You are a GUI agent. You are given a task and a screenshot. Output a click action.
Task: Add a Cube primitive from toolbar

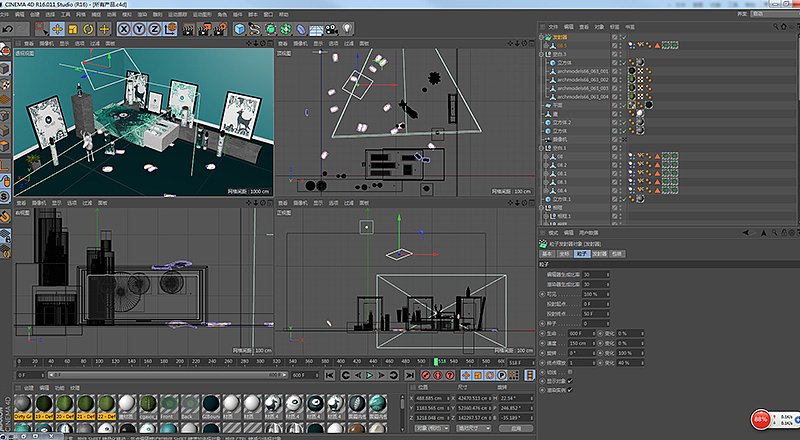coord(239,29)
